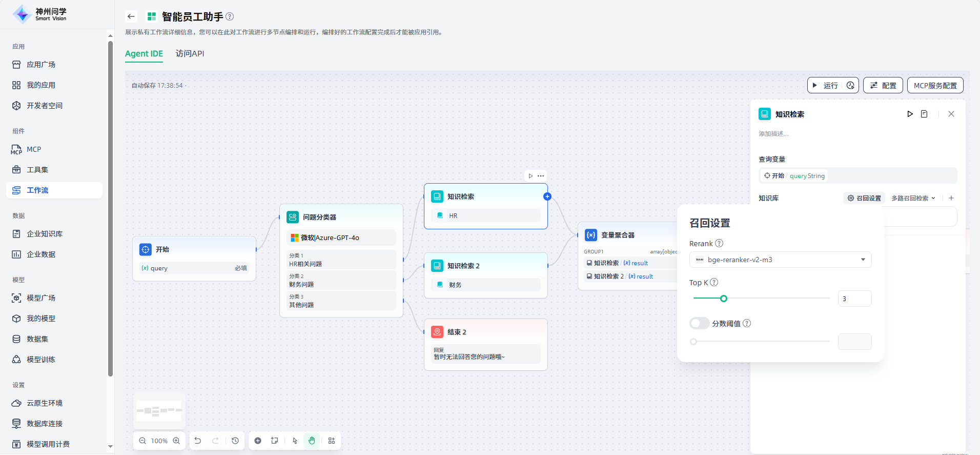
Task: Click the 配置 button
Action: pyautogui.click(x=883, y=85)
